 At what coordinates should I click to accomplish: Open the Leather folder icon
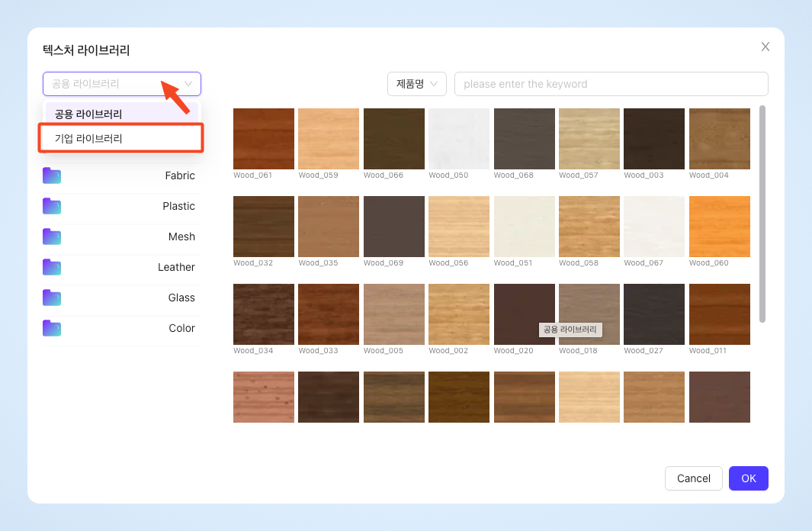click(x=52, y=267)
